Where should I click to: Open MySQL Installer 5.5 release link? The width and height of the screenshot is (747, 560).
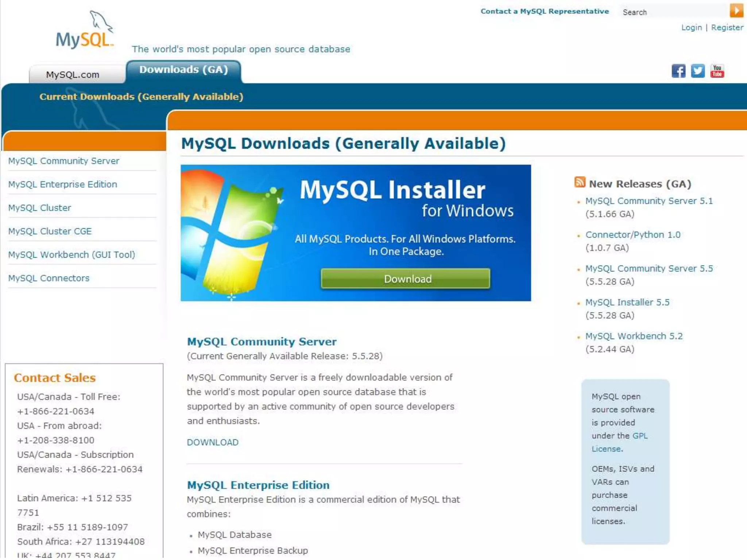click(627, 303)
